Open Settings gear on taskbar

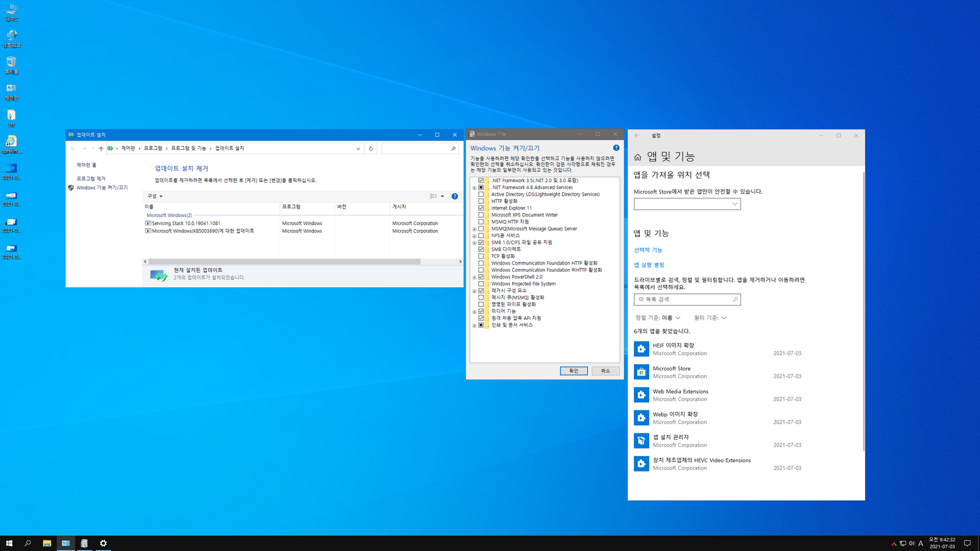[103, 543]
